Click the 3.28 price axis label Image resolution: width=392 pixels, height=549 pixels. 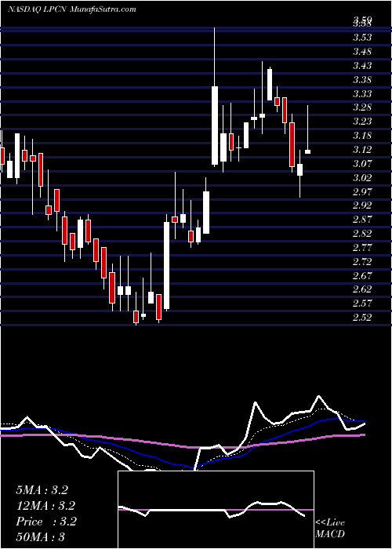point(362,107)
